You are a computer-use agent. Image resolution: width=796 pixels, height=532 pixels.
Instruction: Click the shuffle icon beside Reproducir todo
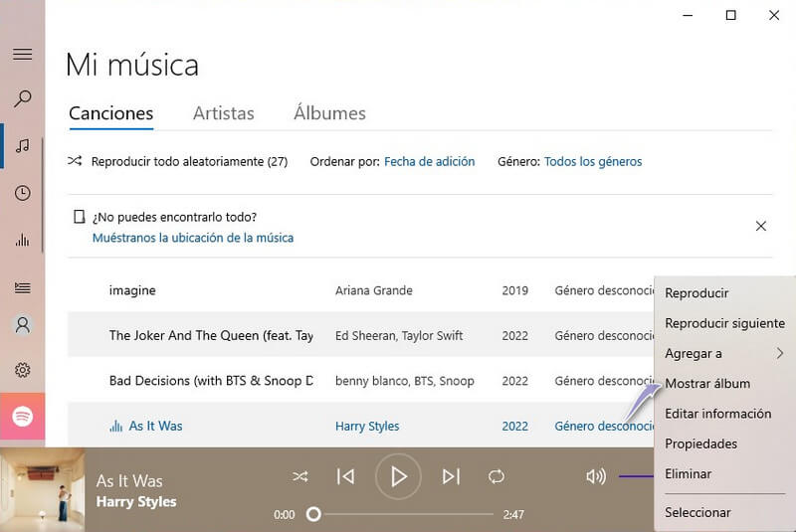point(75,161)
